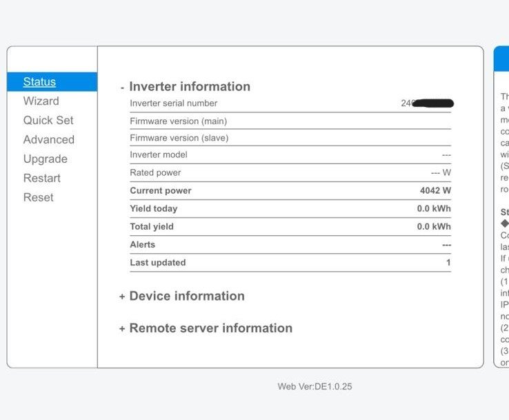Click the Inverter serial number label
This screenshot has height=420, width=509.
[x=173, y=103]
